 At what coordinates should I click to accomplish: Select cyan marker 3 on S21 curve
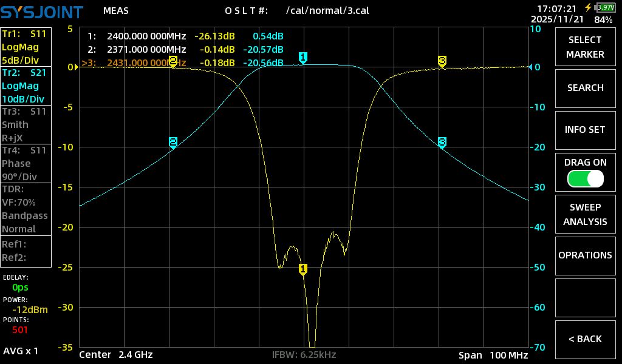point(442,143)
